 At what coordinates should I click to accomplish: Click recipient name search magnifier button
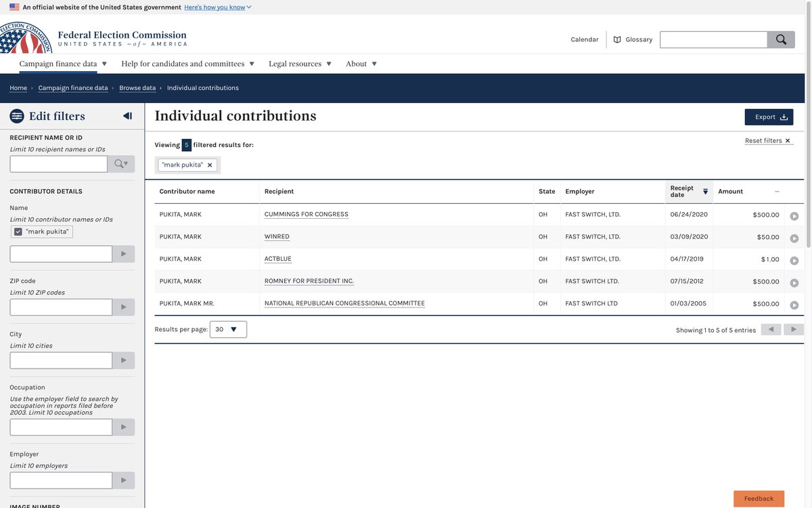(121, 164)
